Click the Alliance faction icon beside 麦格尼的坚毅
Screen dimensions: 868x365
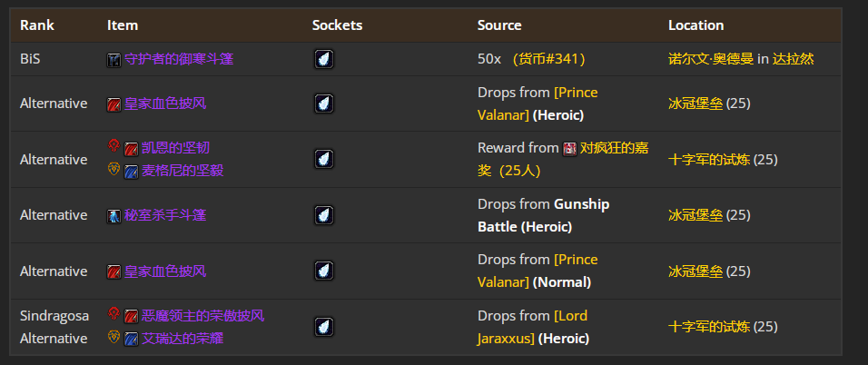pos(113,169)
